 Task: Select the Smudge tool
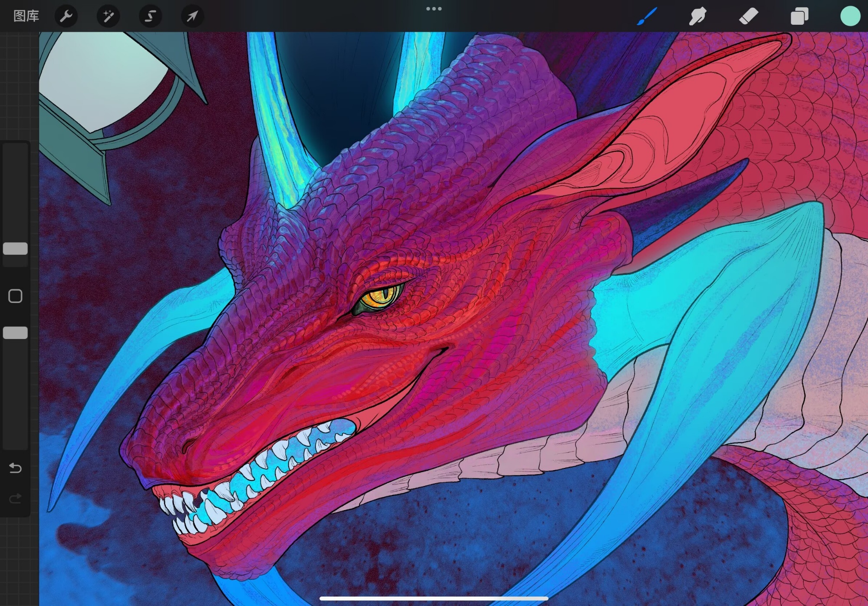[697, 16]
